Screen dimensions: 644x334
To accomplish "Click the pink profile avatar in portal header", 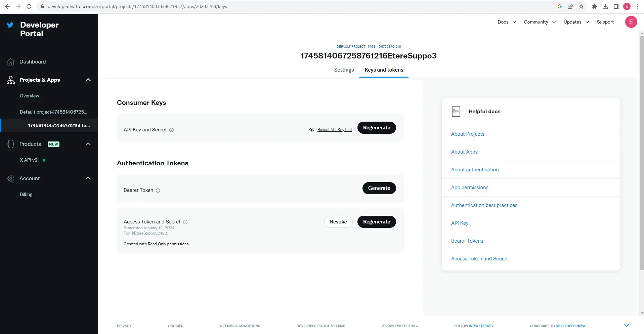I will point(631,22).
